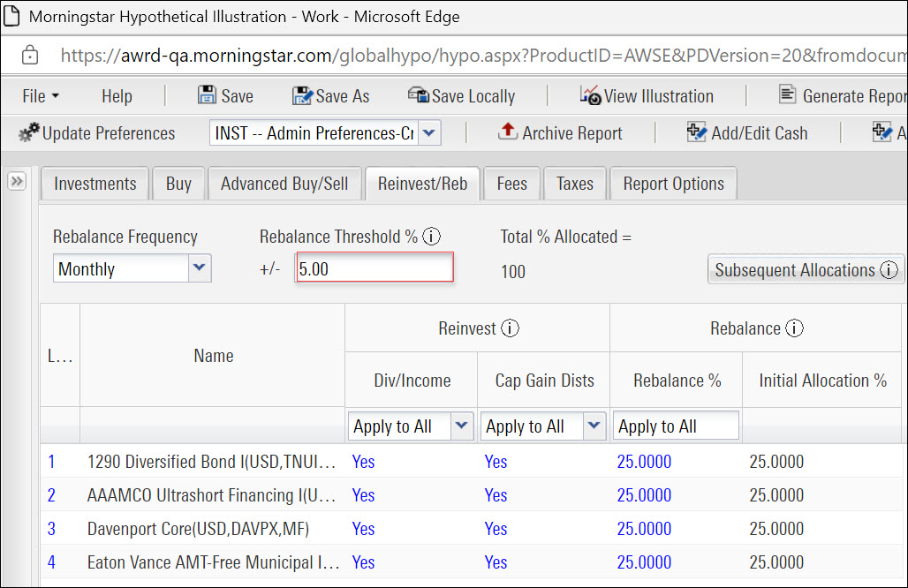The height and width of the screenshot is (588, 908).
Task: Open the File menu
Action: 41,95
